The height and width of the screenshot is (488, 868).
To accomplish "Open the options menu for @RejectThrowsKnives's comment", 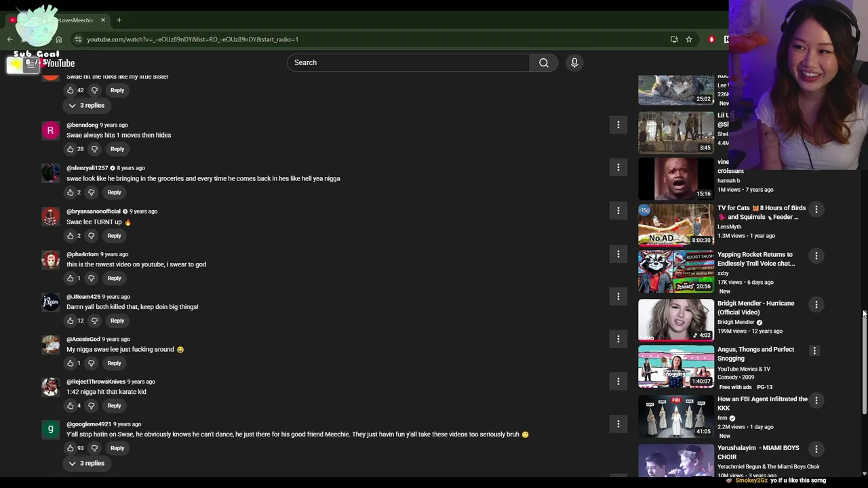I will pos(618,382).
